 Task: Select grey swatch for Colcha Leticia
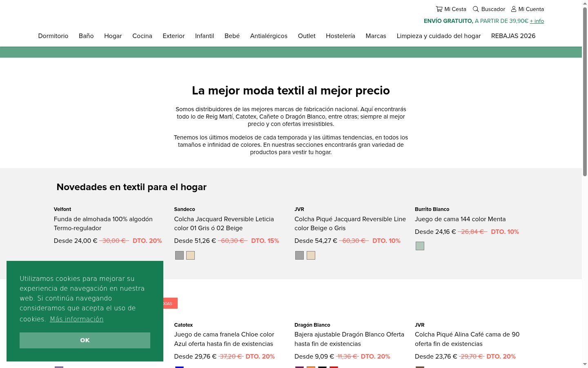179,256
